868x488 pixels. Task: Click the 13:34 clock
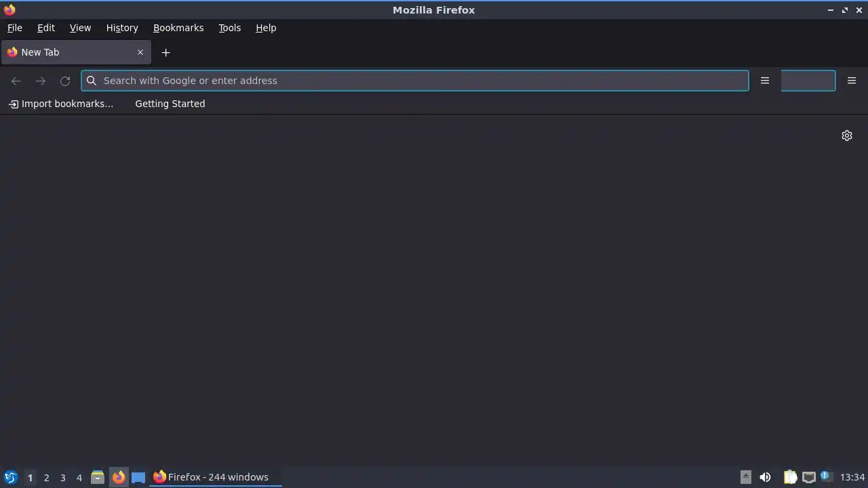coord(852,477)
